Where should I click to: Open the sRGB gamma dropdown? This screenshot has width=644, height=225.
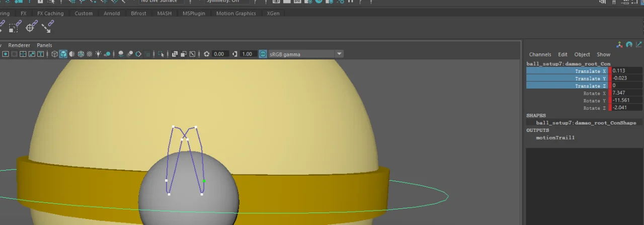click(339, 54)
